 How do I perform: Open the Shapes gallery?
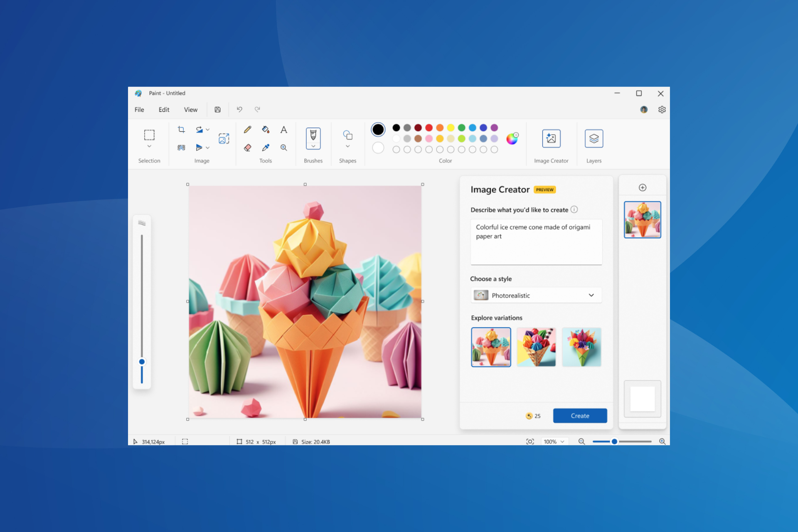coord(348,135)
